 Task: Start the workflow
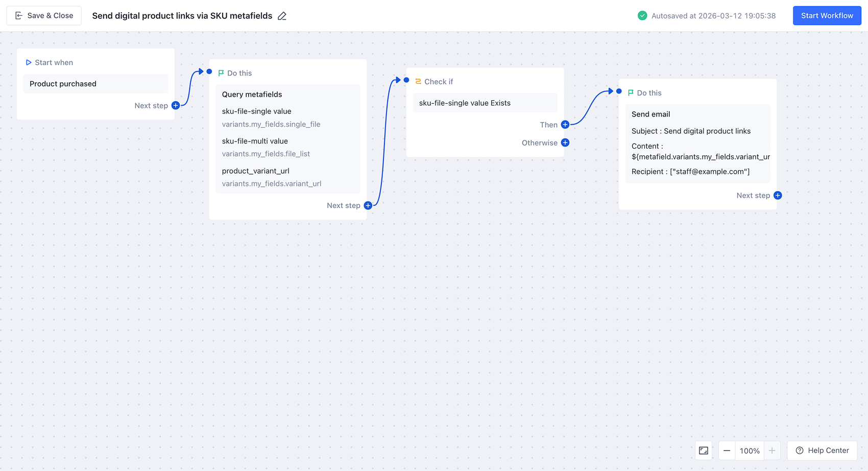click(x=827, y=15)
